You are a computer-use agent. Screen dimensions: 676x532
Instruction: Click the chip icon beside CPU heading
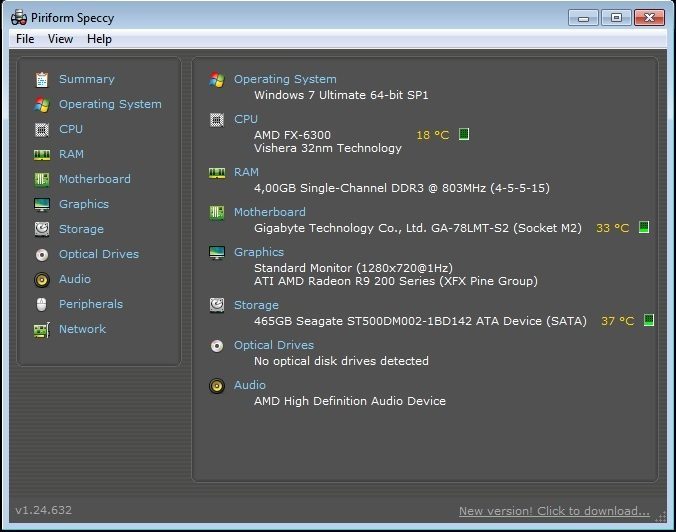point(217,120)
